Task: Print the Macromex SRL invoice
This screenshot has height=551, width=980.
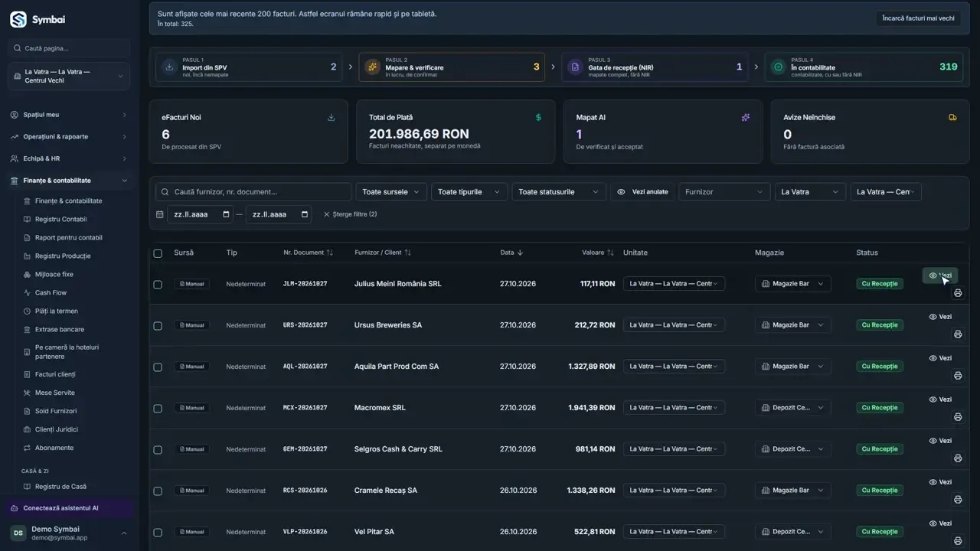Action: (958, 417)
